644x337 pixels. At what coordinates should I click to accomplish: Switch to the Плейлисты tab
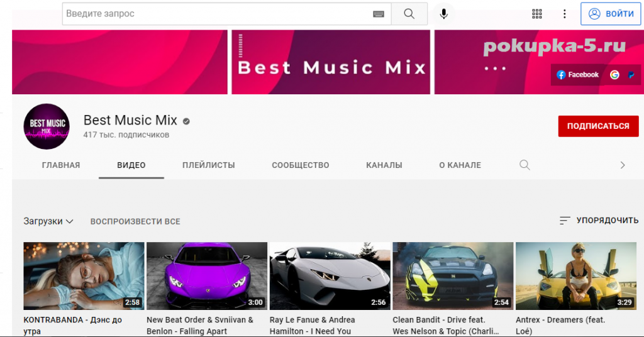coord(208,165)
